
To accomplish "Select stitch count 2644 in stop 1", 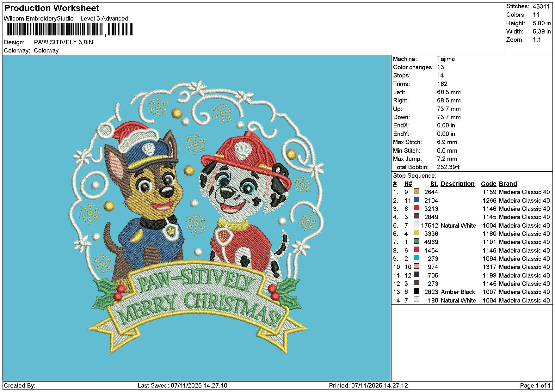I will pyautogui.click(x=431, y=192).
